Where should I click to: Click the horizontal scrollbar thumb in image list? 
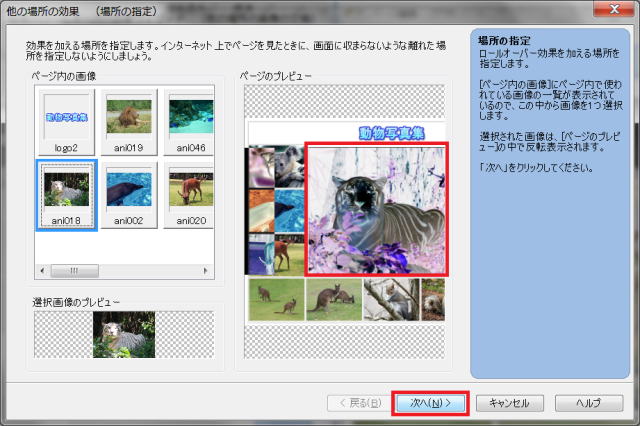click(x=74, y=271)
